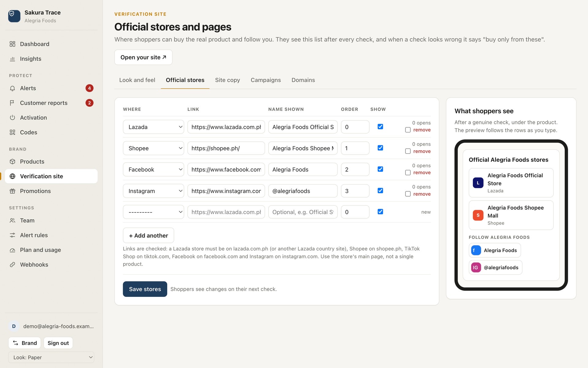Switch to the Domains tab

[303, 80]
